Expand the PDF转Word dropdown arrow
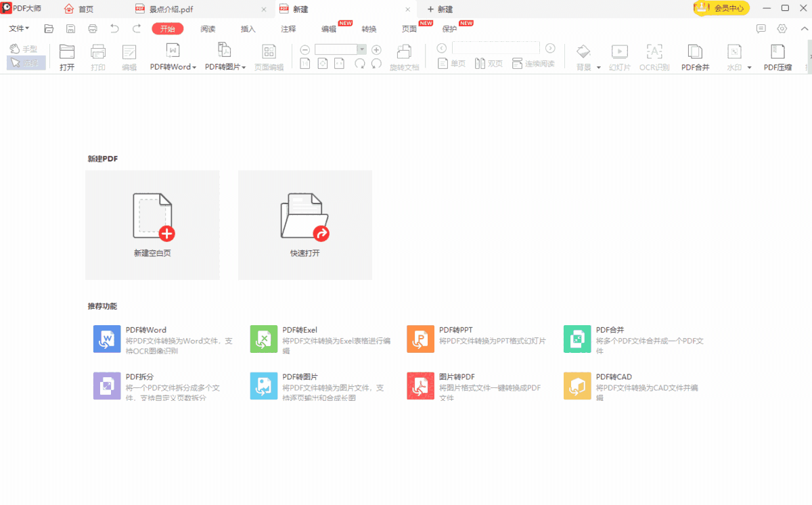Image resolution: width=812 pixels, height=505 pixels. (194, 68)
